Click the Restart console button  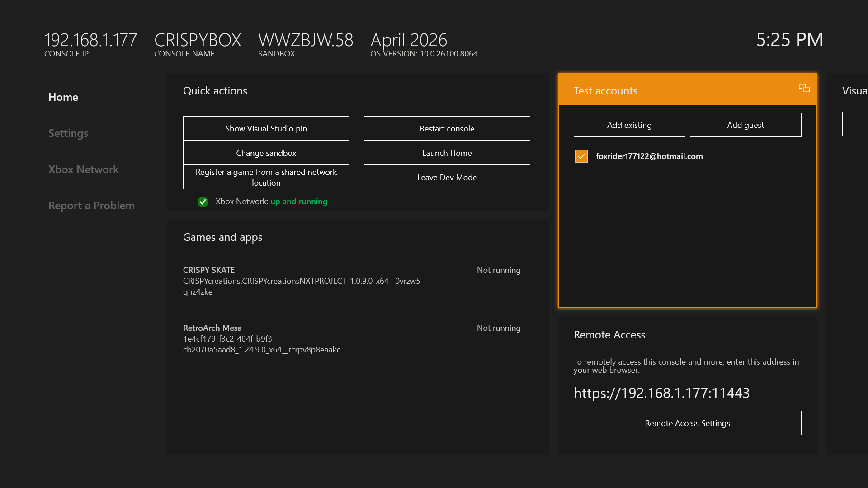(x=447, y=128)
